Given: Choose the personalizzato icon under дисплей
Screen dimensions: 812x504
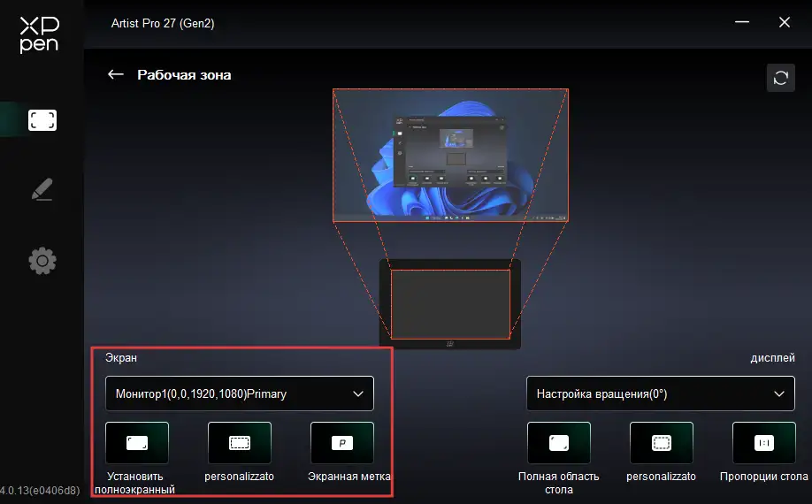Looking at the screenshot, I should (x=661, y=443).
